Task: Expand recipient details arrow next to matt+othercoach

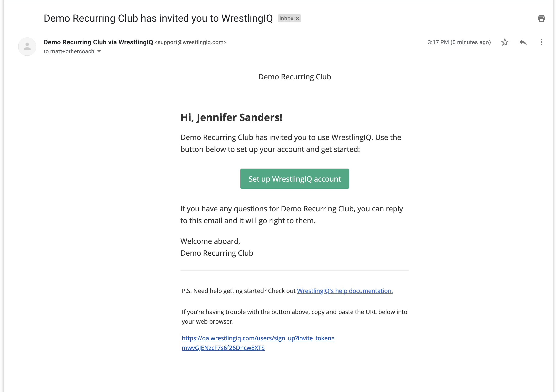Action: pyautogui.click(x=99, y=51)
